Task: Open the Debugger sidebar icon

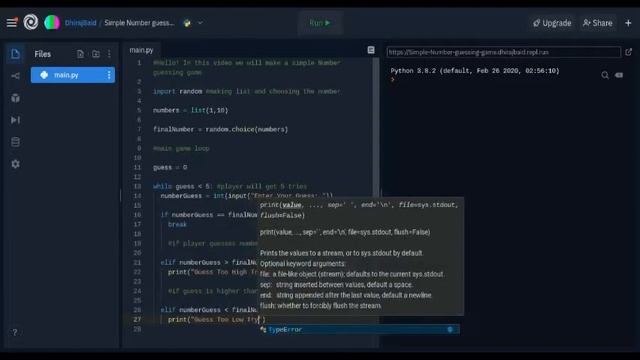Action: 16,120
